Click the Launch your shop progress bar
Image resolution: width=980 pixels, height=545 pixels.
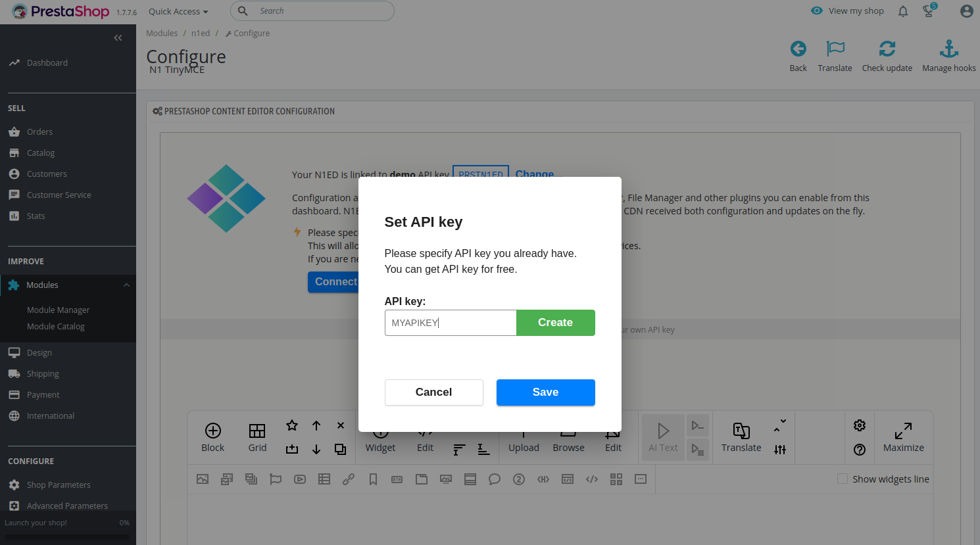[x=67, y=538]
